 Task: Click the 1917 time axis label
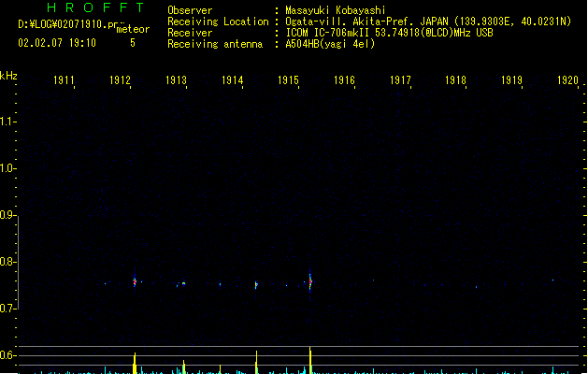click(400, 80)
